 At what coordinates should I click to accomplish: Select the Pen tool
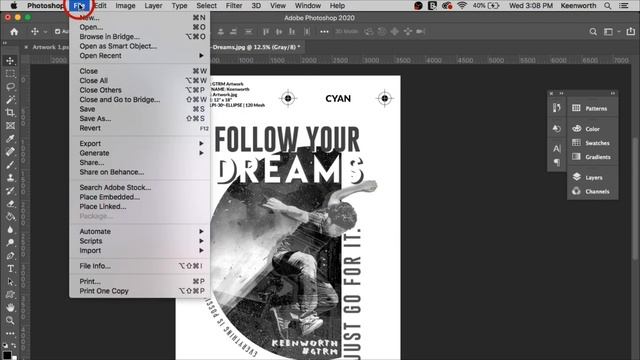[x=10, y=256]
